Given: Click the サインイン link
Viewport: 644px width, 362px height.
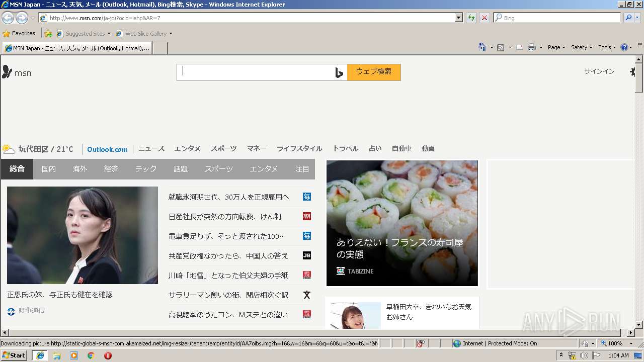Looking at the screenshot, I should point(599,71).
